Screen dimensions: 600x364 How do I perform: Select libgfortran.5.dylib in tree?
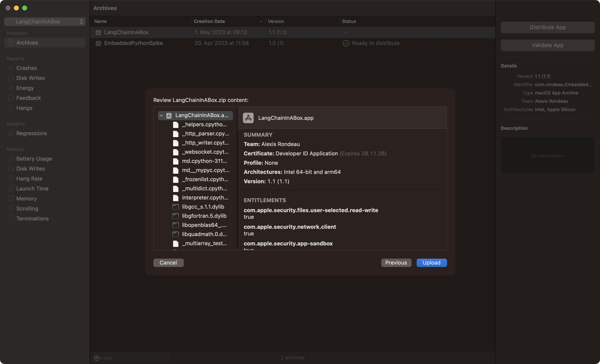[x=204, y=216]
